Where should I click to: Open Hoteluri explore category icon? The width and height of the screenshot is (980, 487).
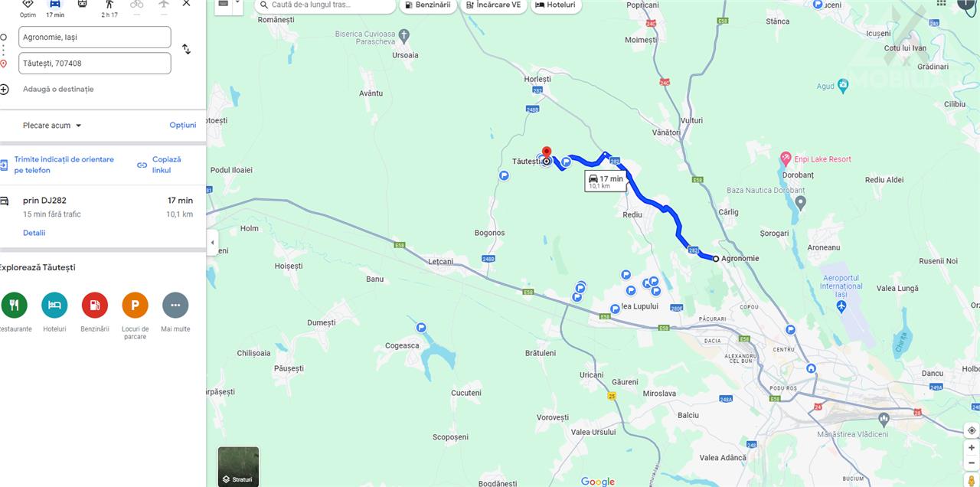point(54,305)
